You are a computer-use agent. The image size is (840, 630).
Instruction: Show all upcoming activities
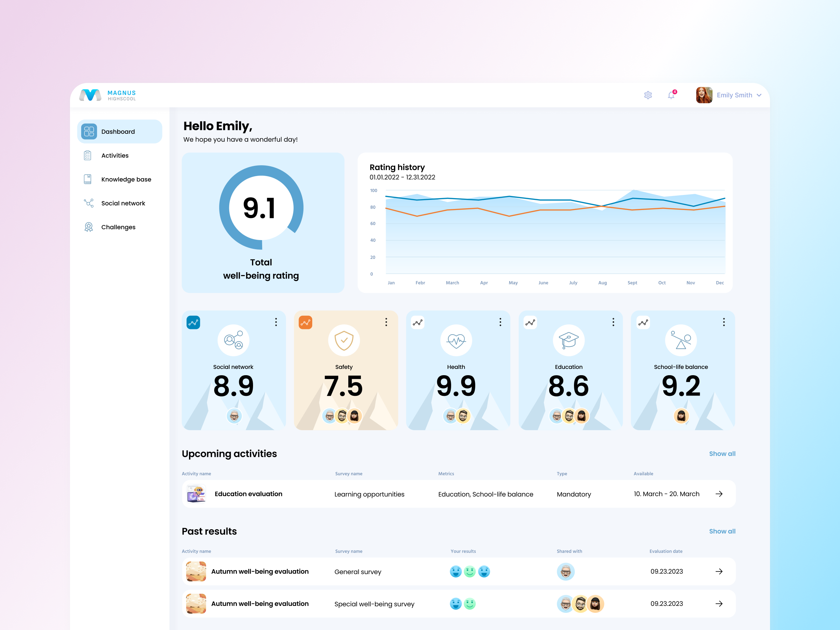pos(722,453)
